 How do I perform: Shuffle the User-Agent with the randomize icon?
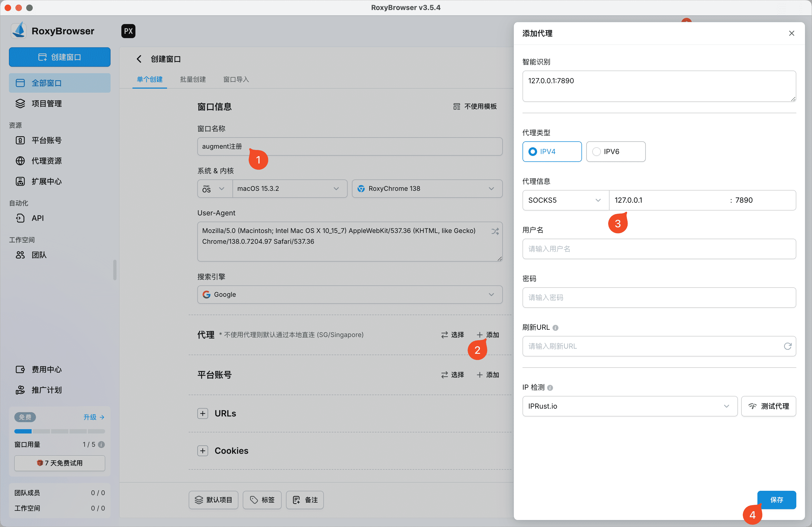point(495,231)
